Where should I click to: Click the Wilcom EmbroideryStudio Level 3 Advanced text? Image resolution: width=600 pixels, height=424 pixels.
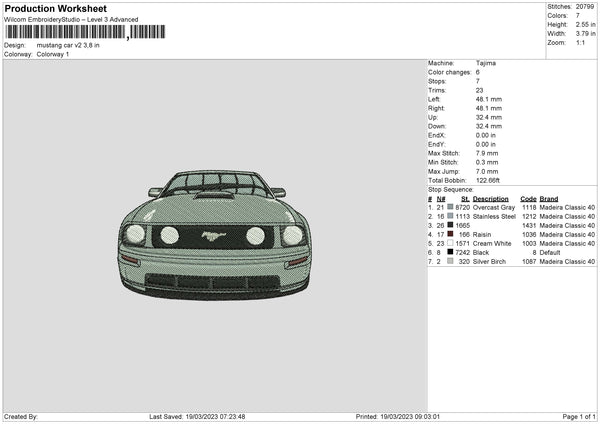[71, 20]
